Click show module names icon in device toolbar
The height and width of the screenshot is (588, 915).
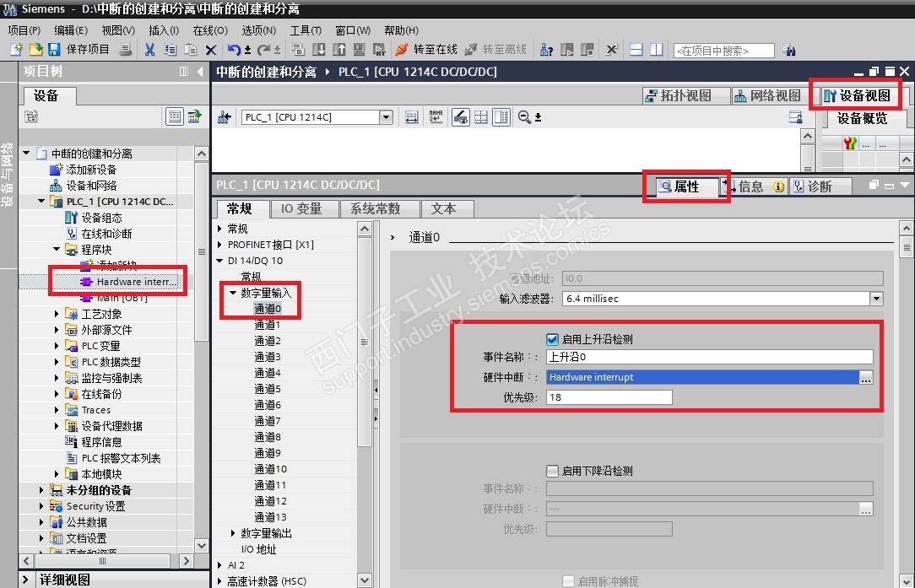point(436,116)
